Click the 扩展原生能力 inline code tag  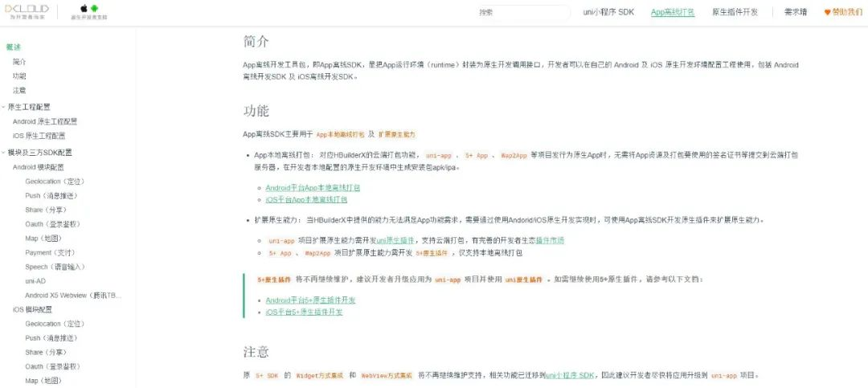point(397,135)
